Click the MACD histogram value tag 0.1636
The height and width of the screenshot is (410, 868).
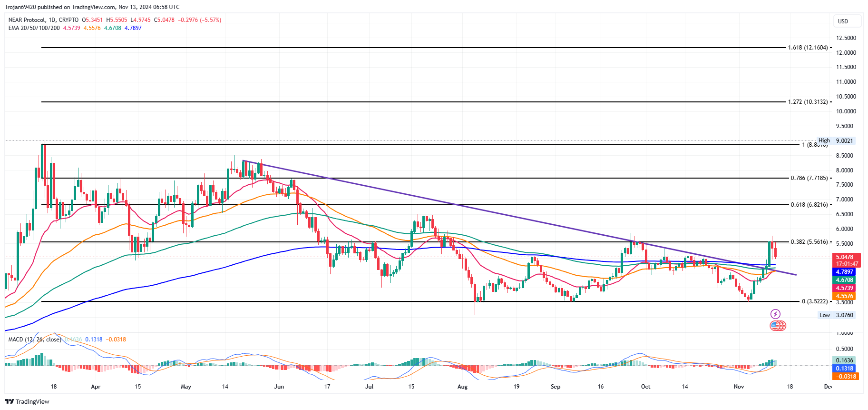click(845, 360)
